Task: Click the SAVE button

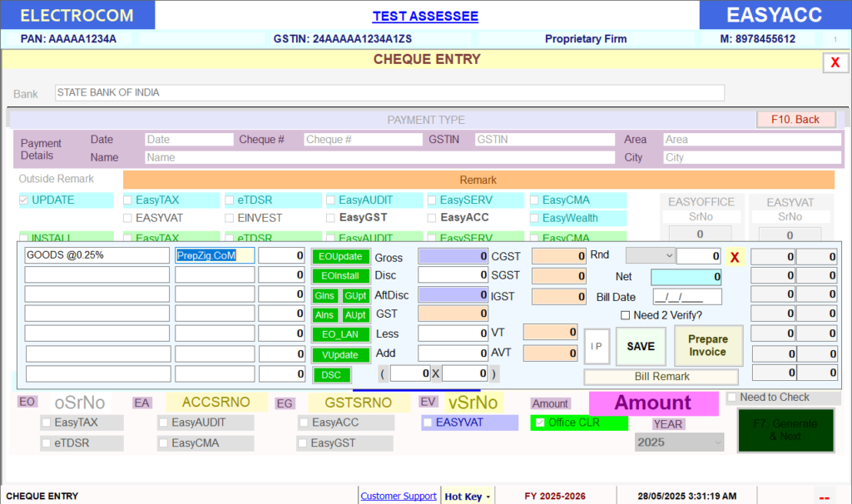Action: pos(641,347)
